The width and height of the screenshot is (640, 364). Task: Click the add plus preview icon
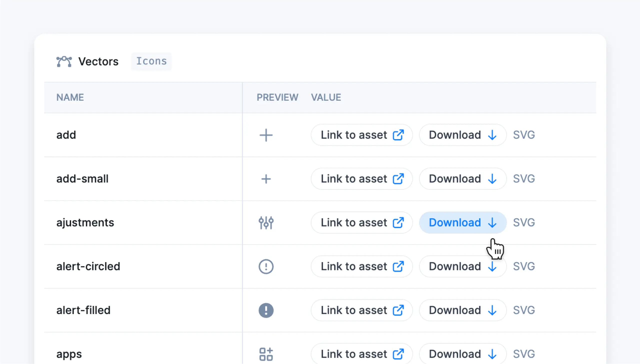266,135
